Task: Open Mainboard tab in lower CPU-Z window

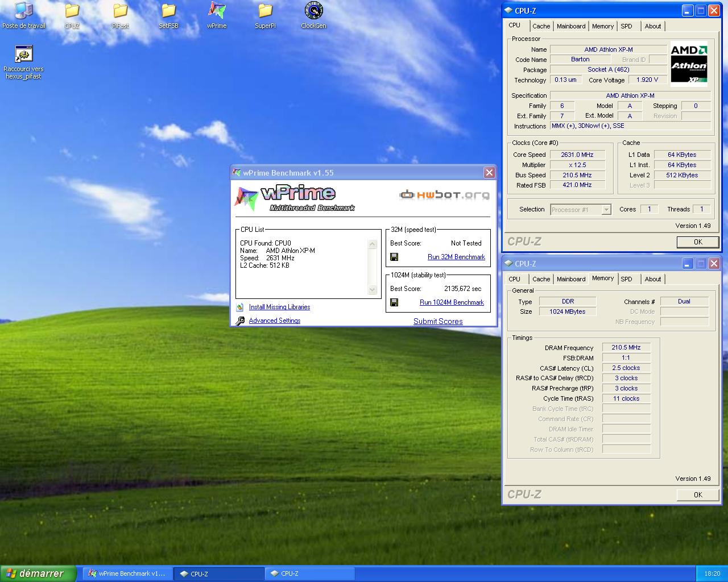Action: [571, 279]
